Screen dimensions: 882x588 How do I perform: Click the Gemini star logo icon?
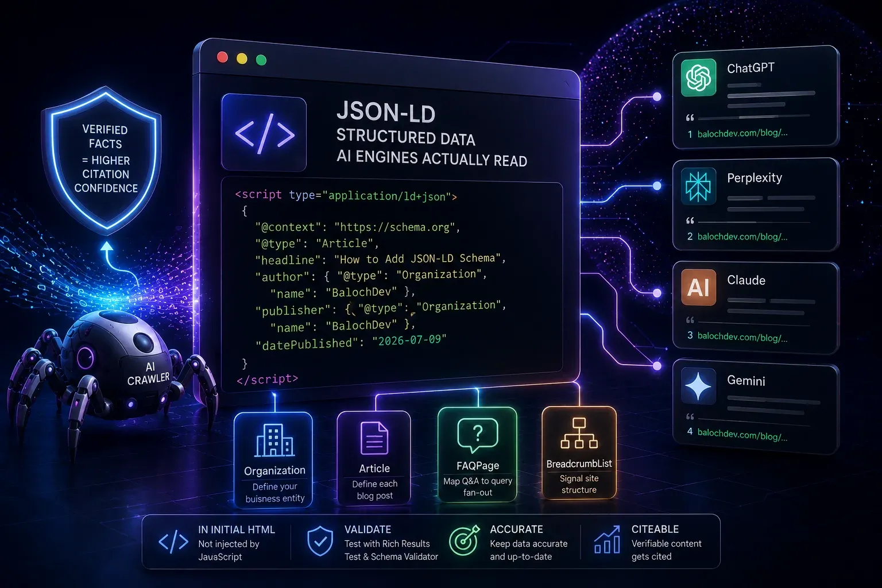point(698,386)
